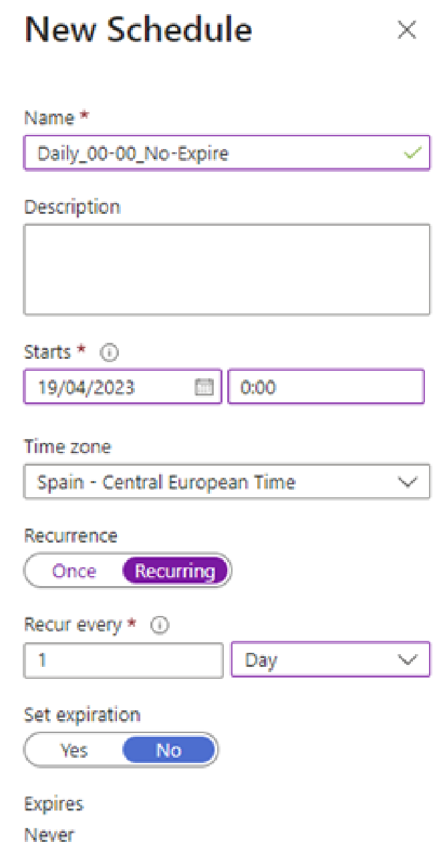Select Recurring recurrence option
Image resolution: width=441 pixels, height=868 pixels.
pos(175,571)
